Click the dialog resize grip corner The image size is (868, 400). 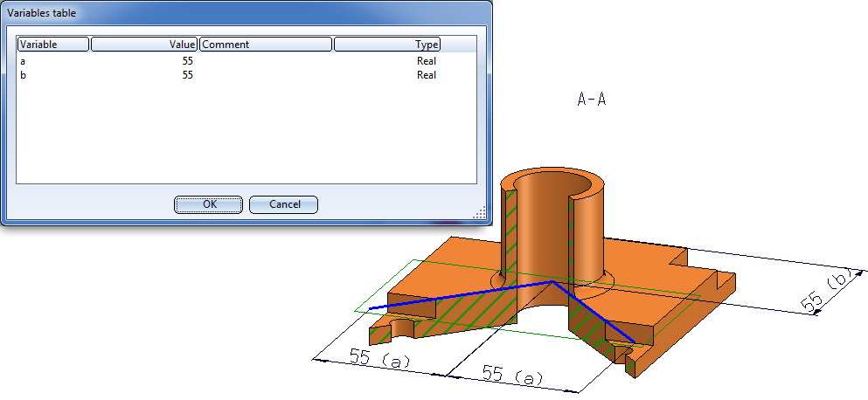point(481,213)
